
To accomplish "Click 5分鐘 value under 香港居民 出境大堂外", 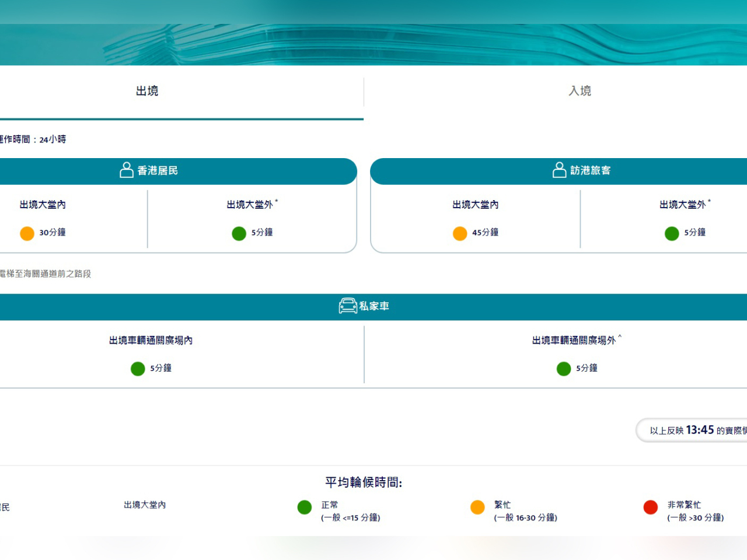I will (263, 232).
